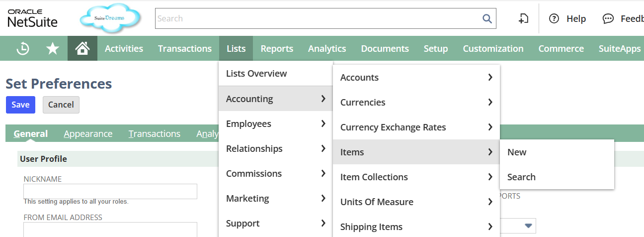Go to the Home dashboard icon

pos(82,48)
